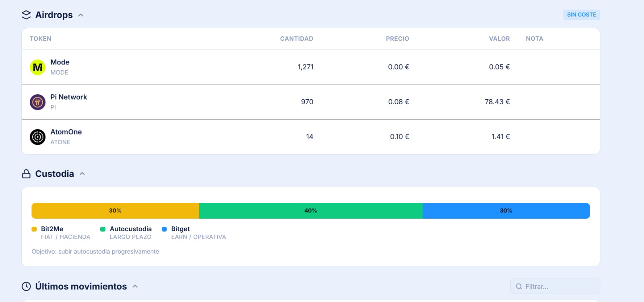This screenshot has width=644, height=302.
Task: Click the LARGO PLAZO sublabel
Action: click(130, 237)
